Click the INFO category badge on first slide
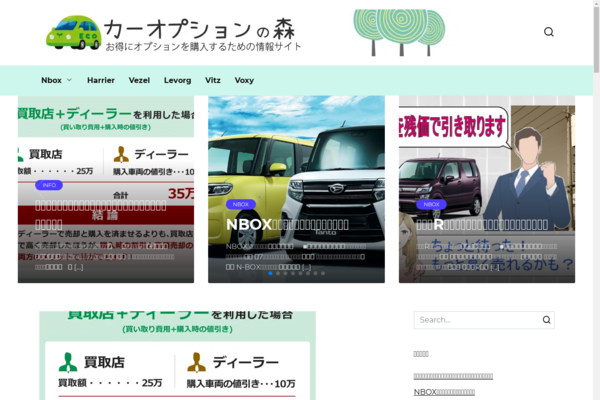600x400 pixels. click(49, 185)
